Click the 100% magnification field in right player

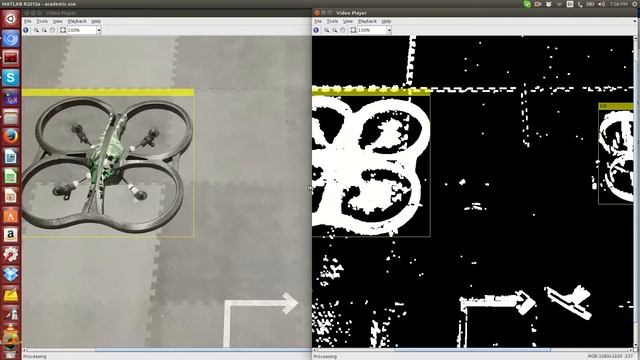click(372, 30)
